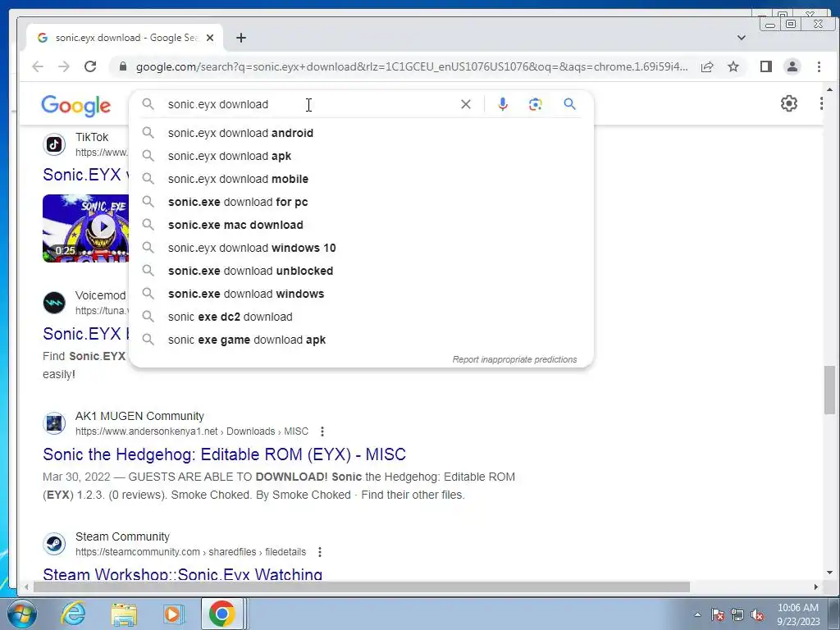840x630 pixels.
Task: Open the Chrome side panel
Action: click(x=766, y=66)
